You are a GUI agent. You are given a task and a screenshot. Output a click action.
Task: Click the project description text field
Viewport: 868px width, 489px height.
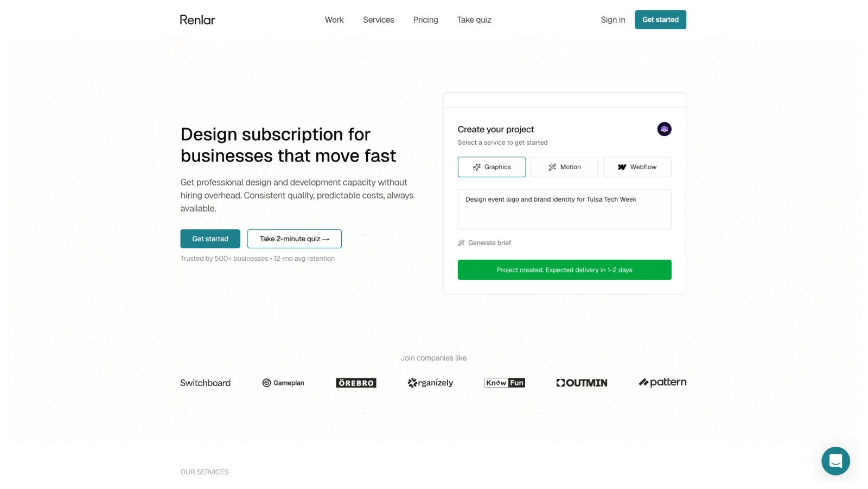coord(564,209)
